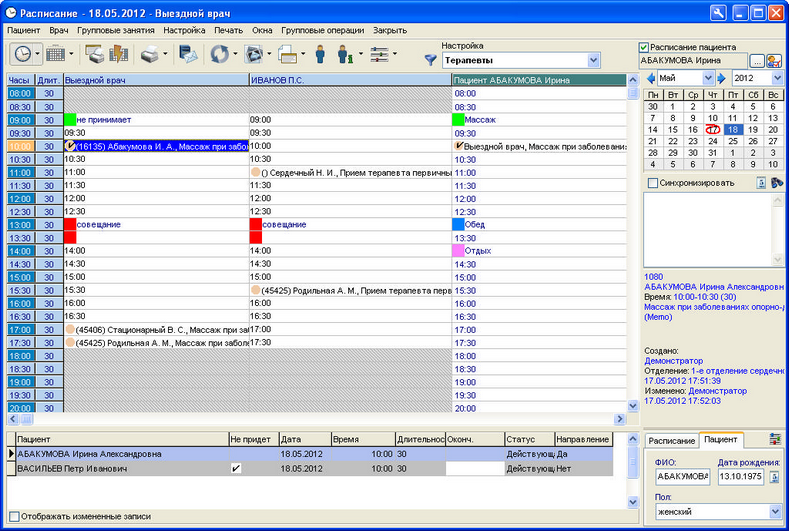Select day 25 in the calendar
Viewport: 789px width, 531px height.
click(733, 141)
